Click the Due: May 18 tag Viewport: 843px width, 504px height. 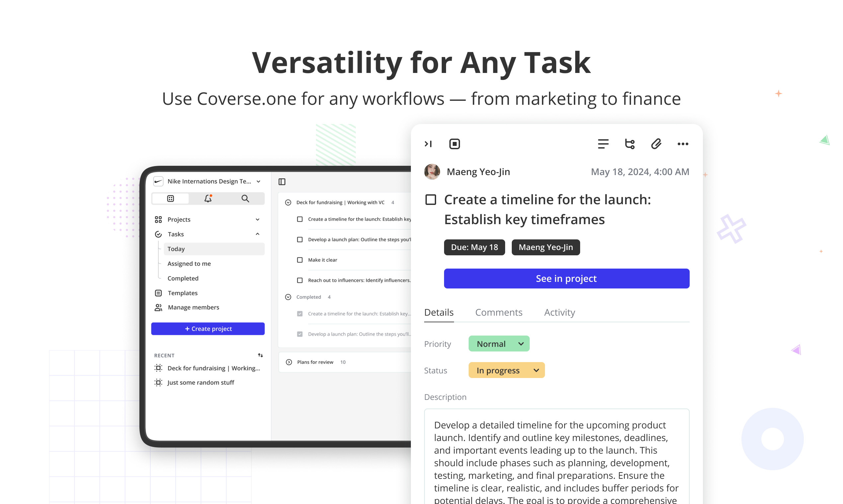474,247
